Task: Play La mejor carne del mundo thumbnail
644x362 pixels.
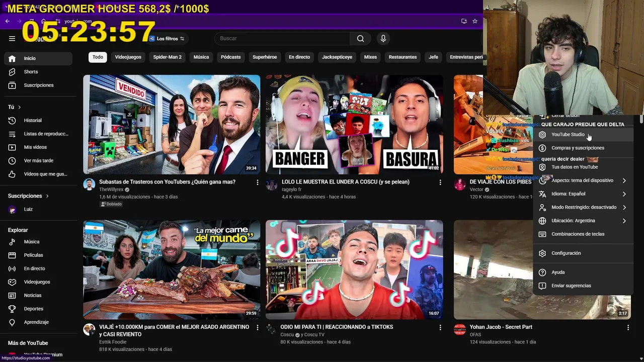Action: pos(172,269)
